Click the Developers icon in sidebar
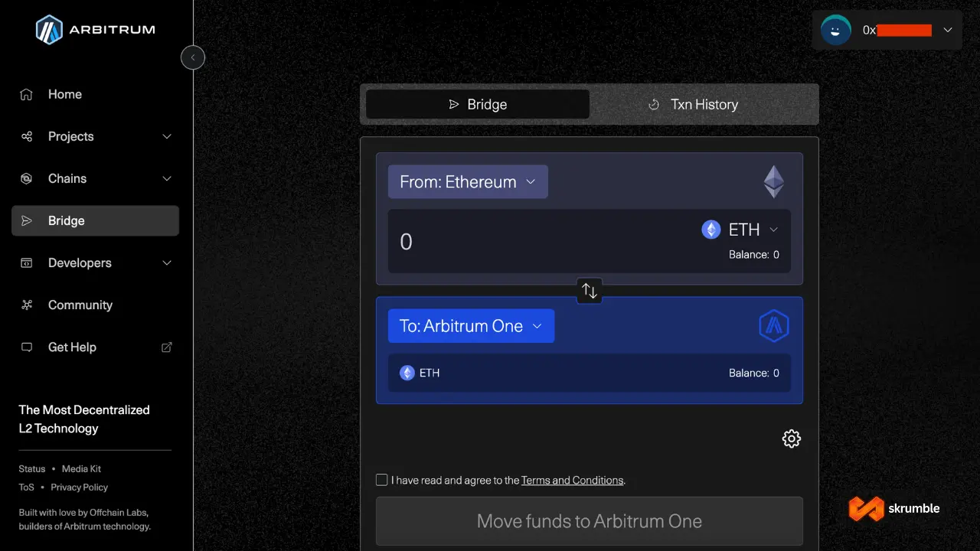Image resolution: width=980 pixels, height=551 pixels. (x=27, y=262)
